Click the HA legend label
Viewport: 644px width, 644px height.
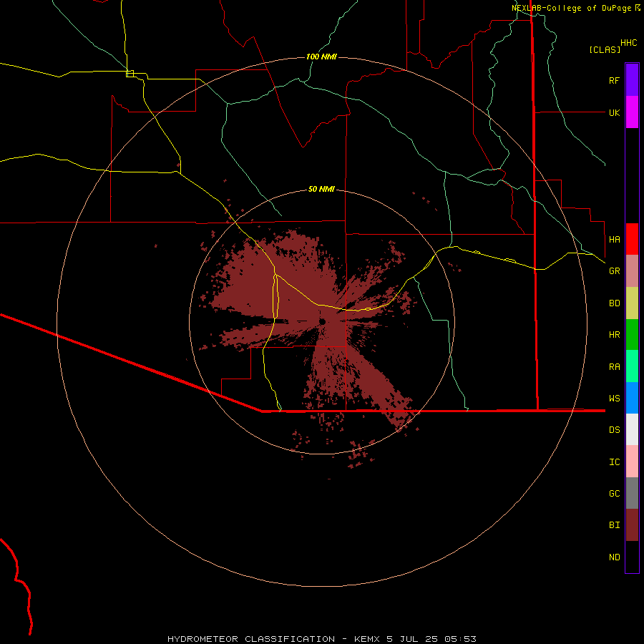click(614, 239)
